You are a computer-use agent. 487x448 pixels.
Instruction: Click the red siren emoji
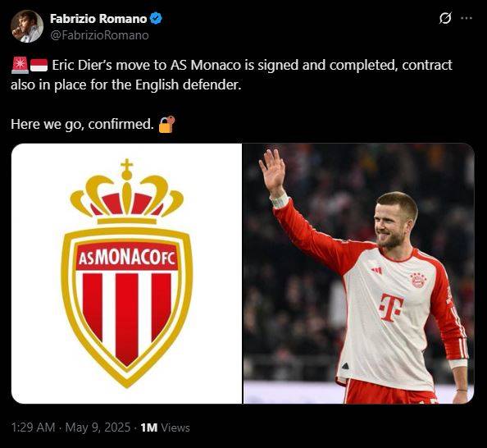tap(20, 66)
